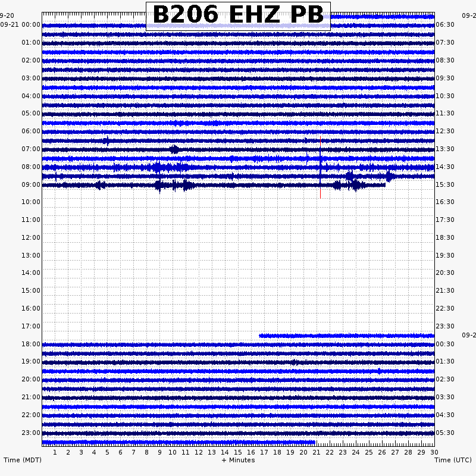Click the 23:00 MDT time label

tap(31, 433)
